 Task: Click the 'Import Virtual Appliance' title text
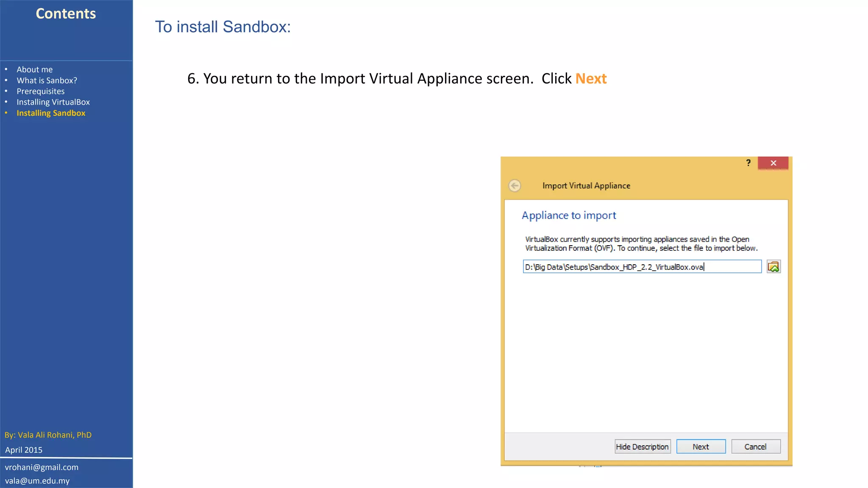click(x=586, y=186)
